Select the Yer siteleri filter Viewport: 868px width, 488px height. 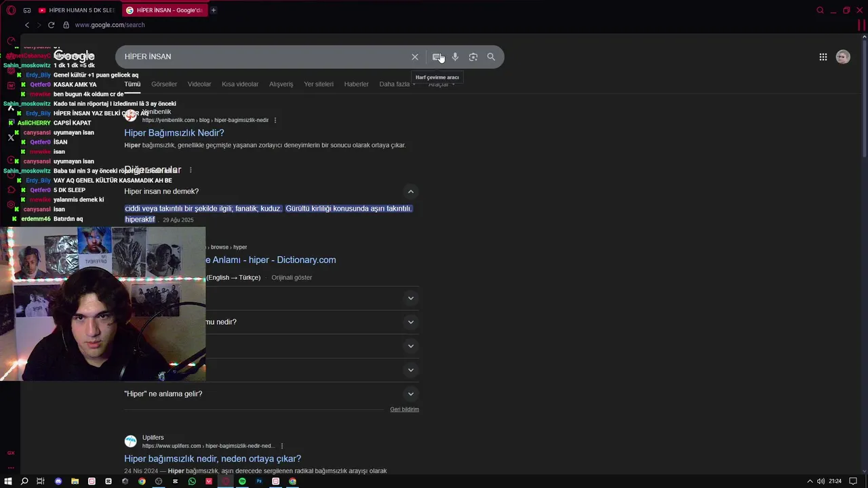point(319,84)
